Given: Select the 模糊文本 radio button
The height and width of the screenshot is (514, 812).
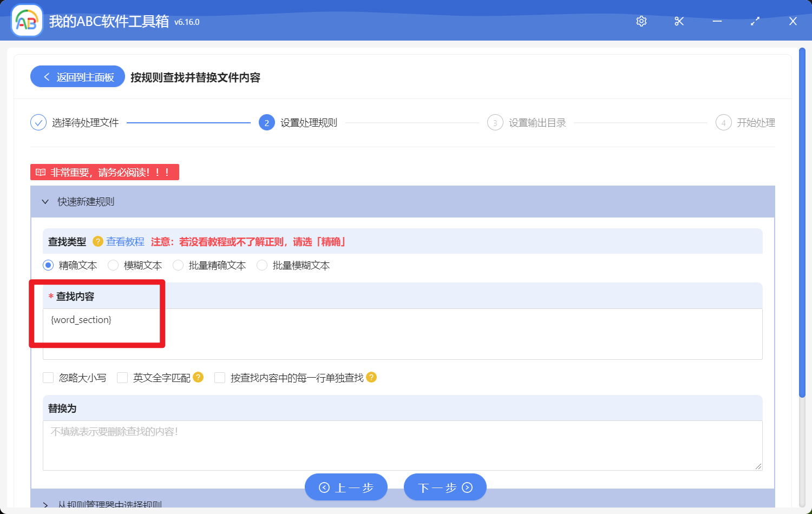Looking at the screenshot, I should click(x=113, y=265).
